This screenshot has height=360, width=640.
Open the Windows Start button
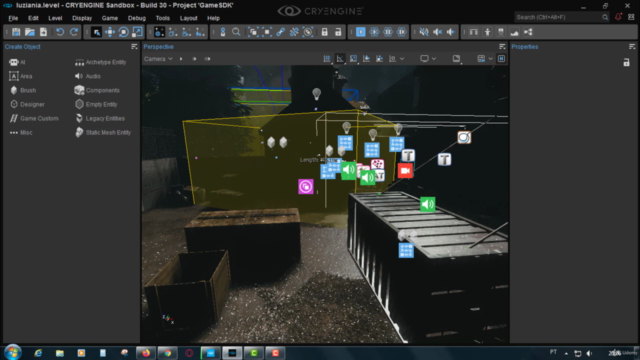pyautogui.click(x=13, y=352)
